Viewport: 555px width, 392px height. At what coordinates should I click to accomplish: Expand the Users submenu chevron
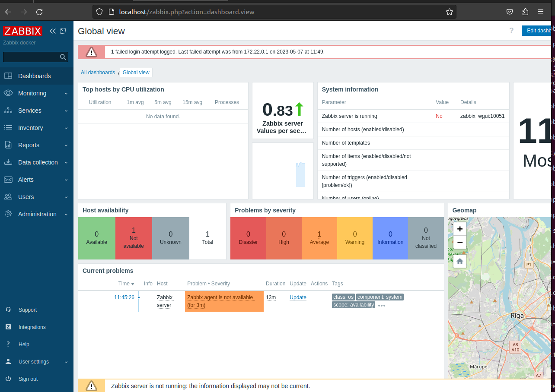(x=66, y=197)
